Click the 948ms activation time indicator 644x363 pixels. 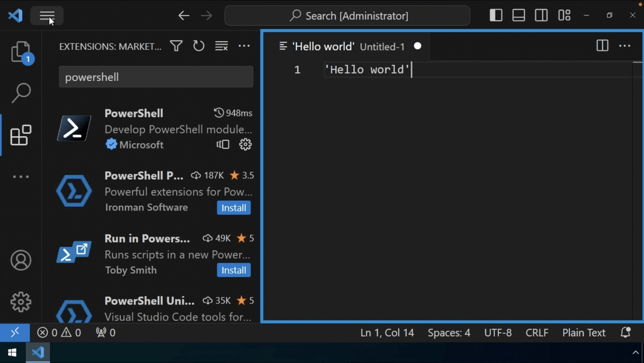coord(233,113)
